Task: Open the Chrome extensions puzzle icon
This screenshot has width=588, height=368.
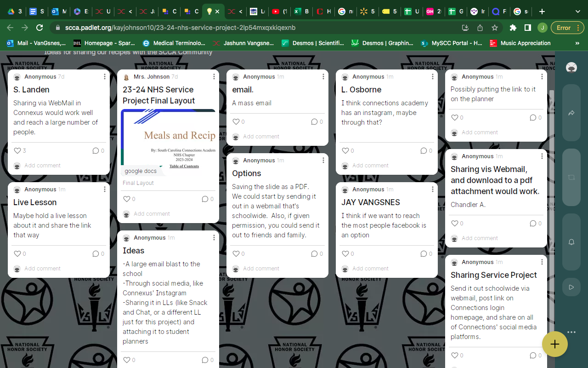Action: point(513,28)
